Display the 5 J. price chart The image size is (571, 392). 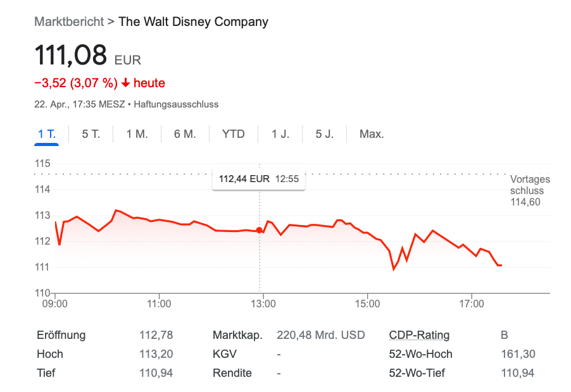pos(325,134)
